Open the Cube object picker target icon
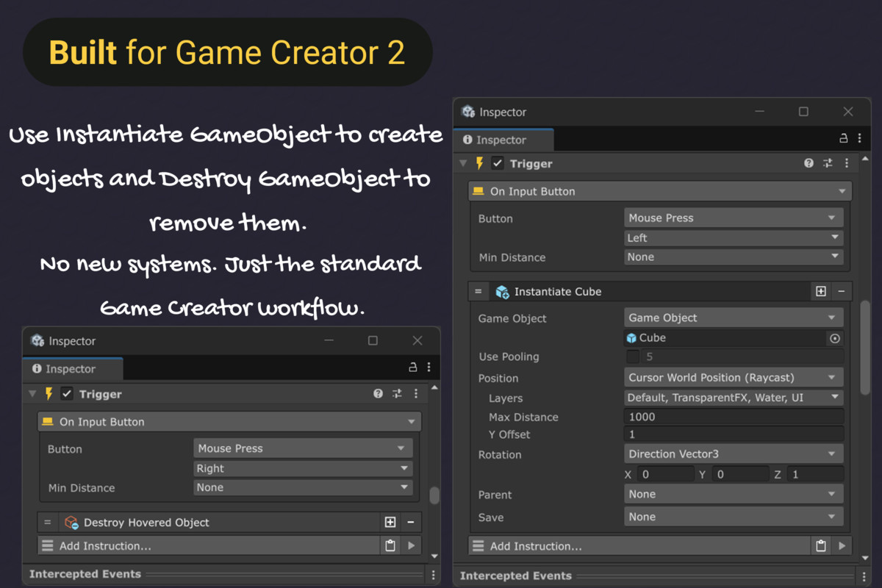The width and height of the screenshot is (882, 588). [x=836, y=338]
